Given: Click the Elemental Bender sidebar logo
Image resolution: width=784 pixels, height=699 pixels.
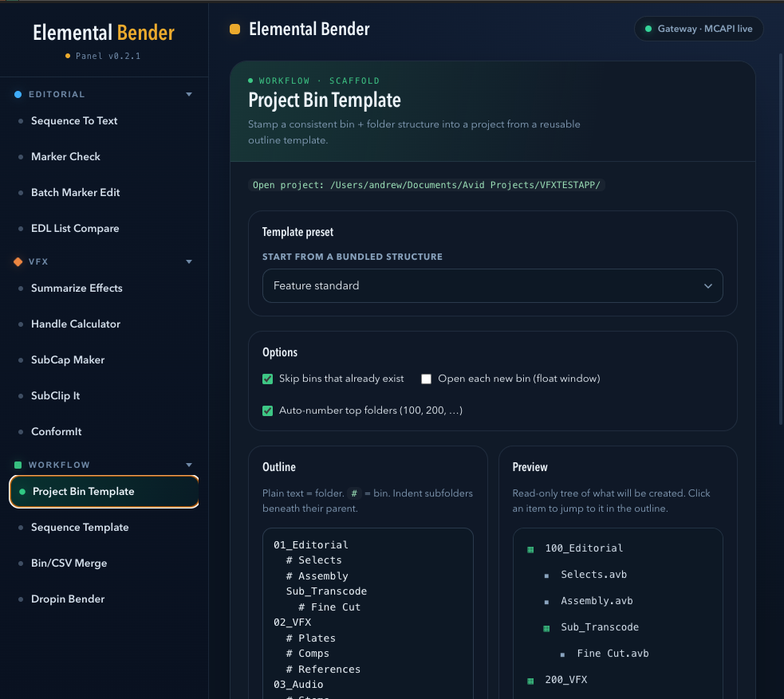Looking at the screenshot, I should click(x=104, y=33).
